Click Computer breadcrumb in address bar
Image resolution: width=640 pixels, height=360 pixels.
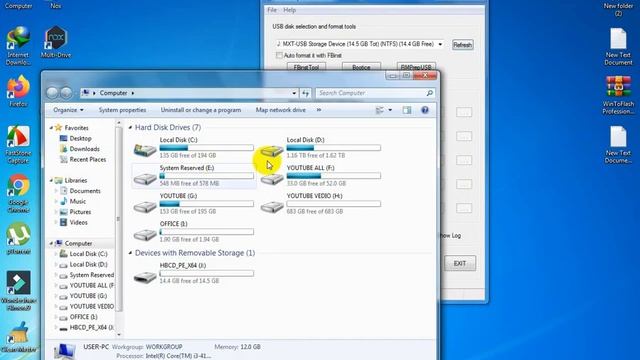coord(113,93)
